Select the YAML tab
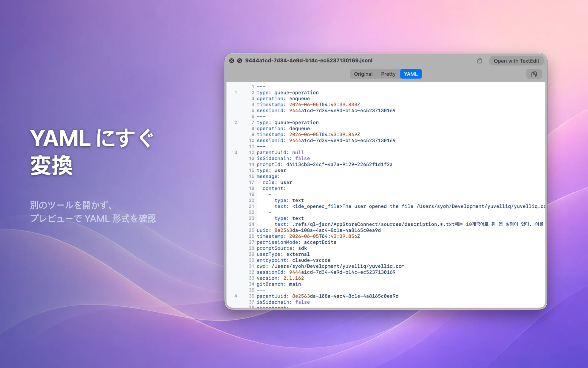The height and width of the screenshot is (368, 588). click(x=411, y=74)
